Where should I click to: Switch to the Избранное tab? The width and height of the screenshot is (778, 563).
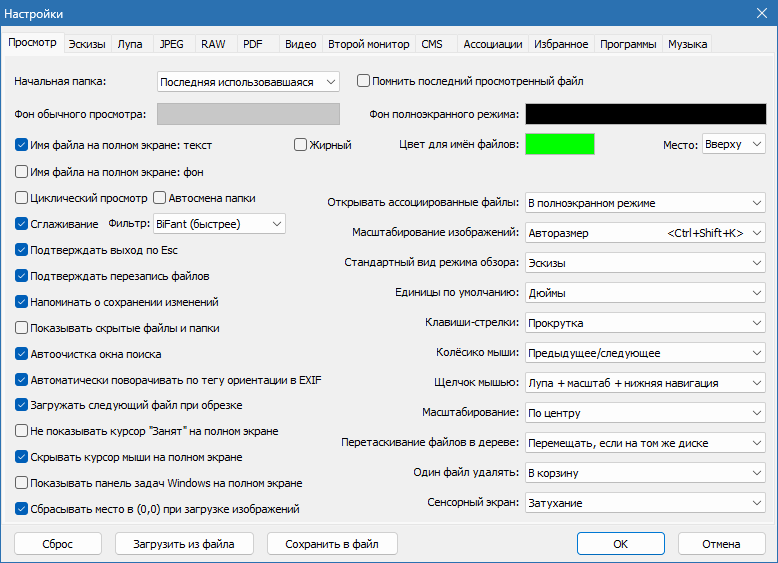pos(561,44)
